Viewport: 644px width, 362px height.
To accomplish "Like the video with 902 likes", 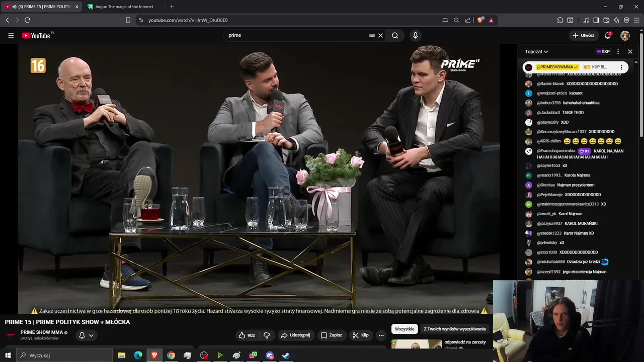I will [x=247, y=335].
